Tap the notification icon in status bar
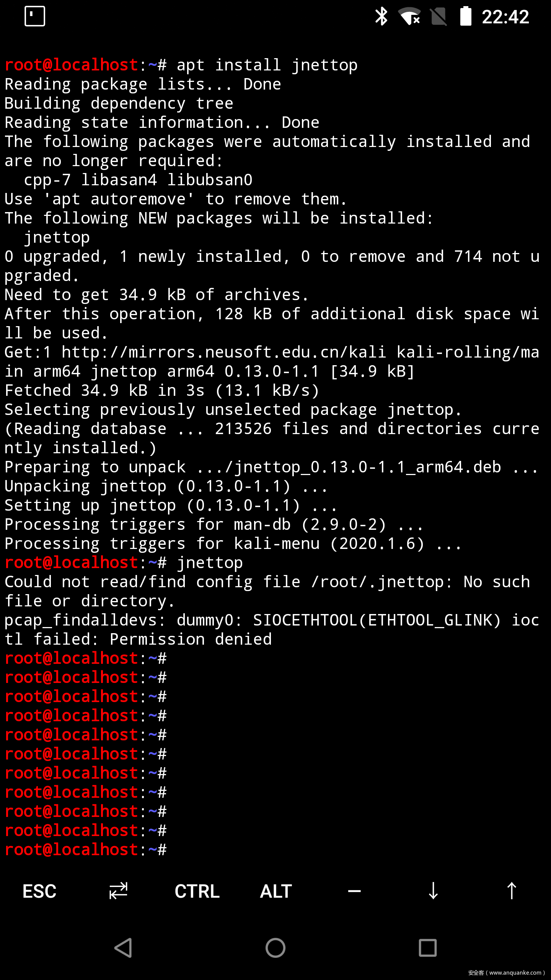Image resolution: width=551 pixels, height=980 pixels. (35, 17)
